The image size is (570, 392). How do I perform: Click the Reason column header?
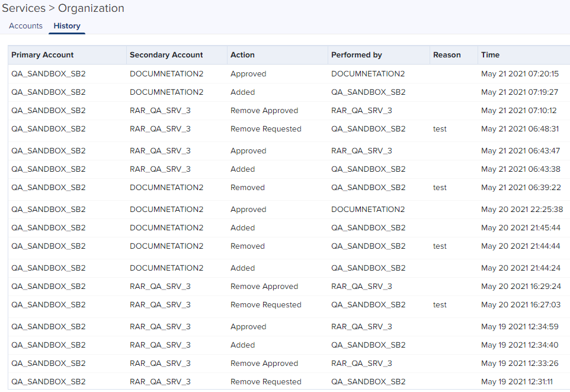447,55
